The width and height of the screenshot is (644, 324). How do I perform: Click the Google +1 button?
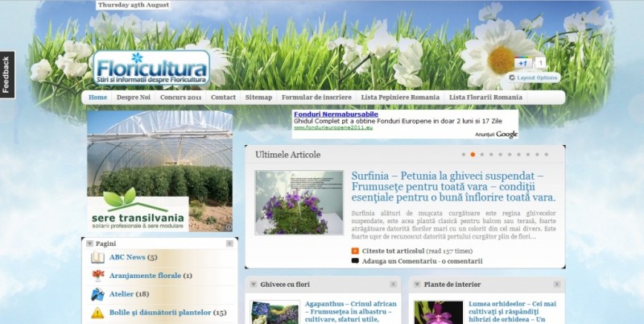click(x=522, y=63)
